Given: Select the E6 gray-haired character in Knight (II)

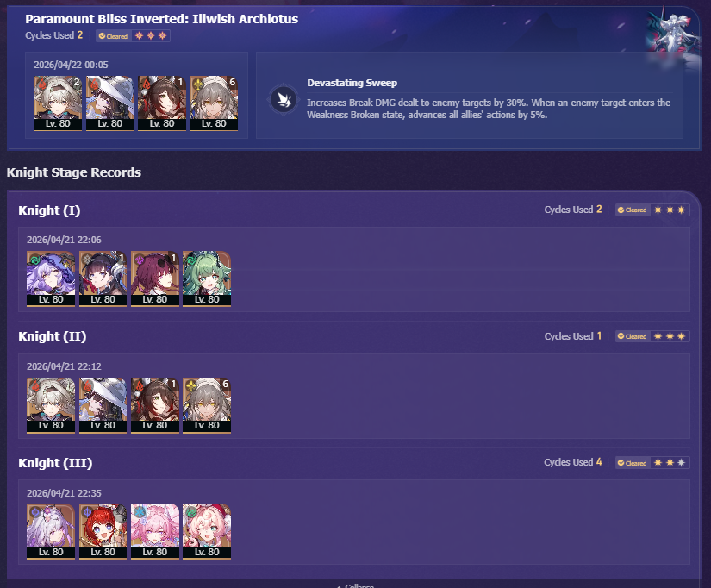Looking at the screenshot, I should (x=207, y=405).
